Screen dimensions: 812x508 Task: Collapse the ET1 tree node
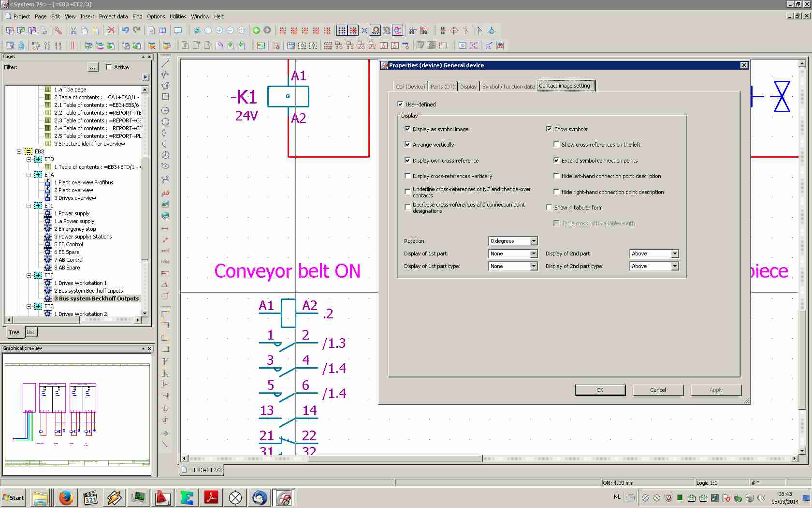click(29, 206)
